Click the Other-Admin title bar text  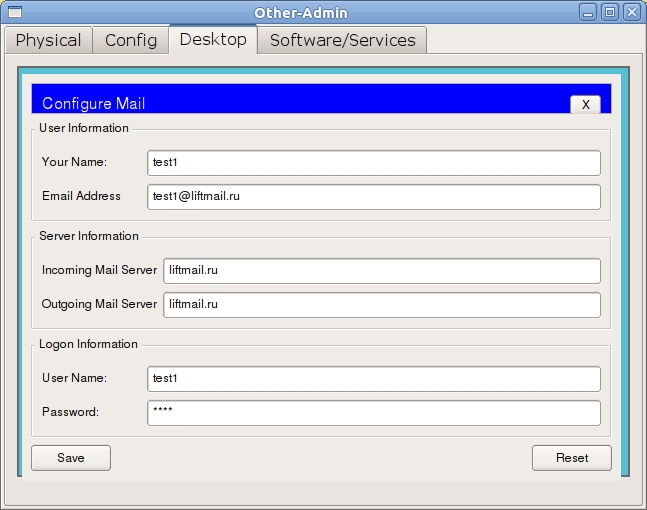click(x=322, y=12)
